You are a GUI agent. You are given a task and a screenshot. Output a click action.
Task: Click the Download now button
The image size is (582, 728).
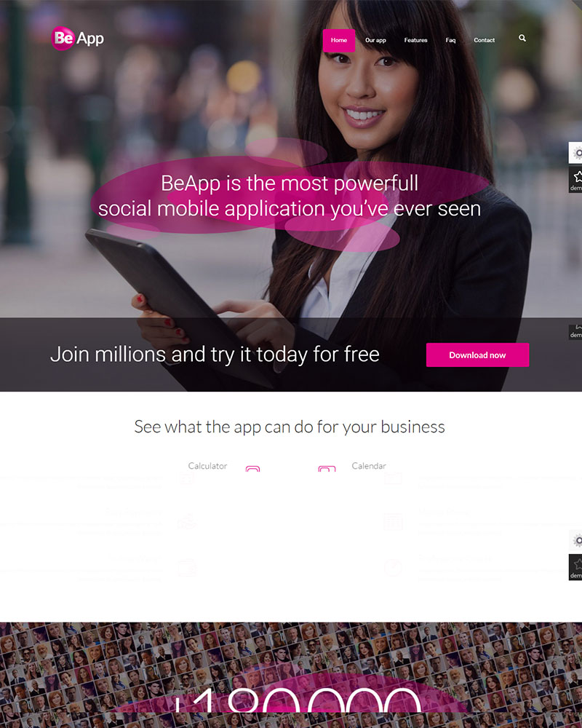click(477, 355)
